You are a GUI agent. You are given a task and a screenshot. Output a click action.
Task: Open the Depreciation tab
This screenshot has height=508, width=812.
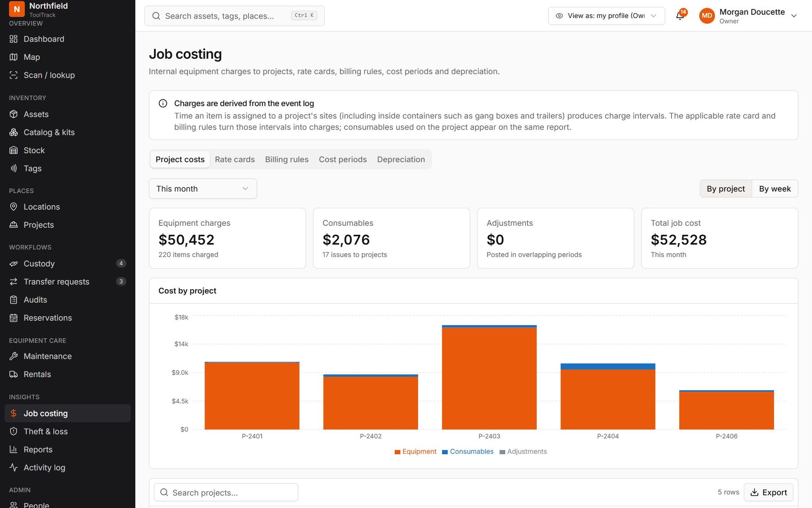pos(401,159)
